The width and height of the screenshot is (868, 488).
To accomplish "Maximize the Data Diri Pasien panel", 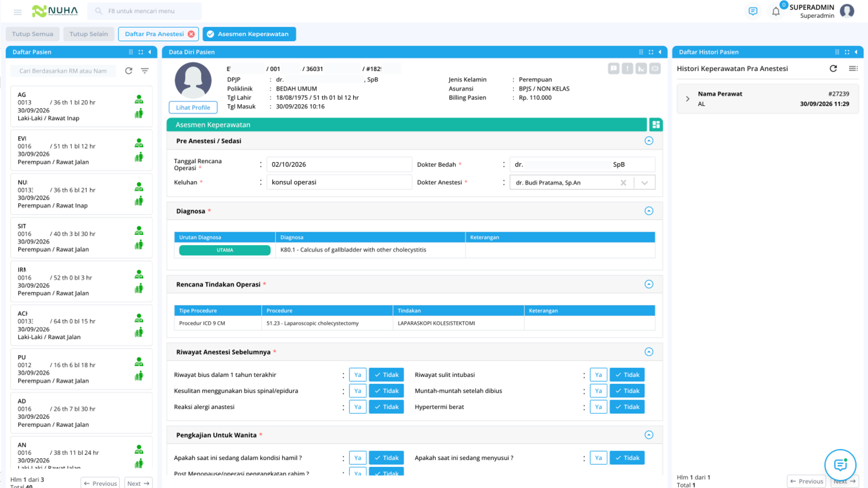I will [x=651, y=52].
